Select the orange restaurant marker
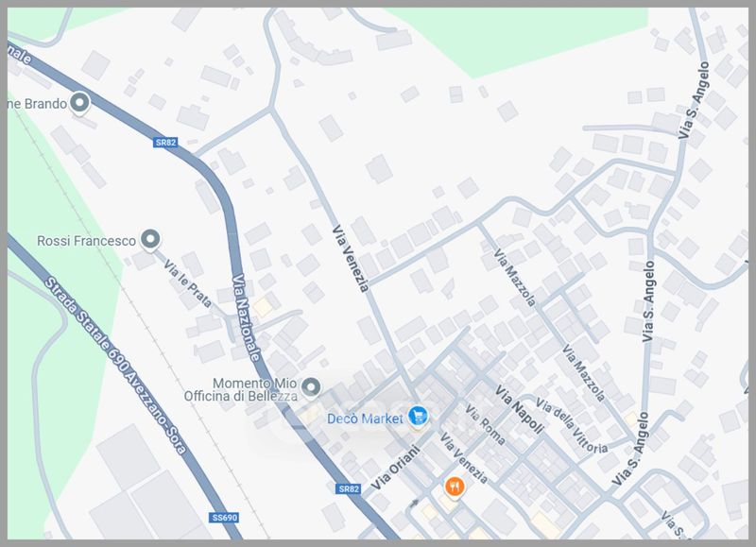 455,487
